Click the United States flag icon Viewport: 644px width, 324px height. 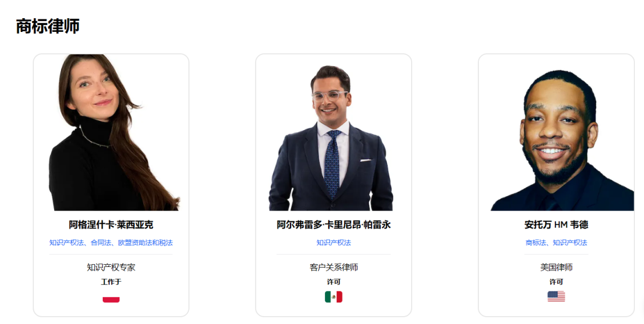click(x=556, y=296)
